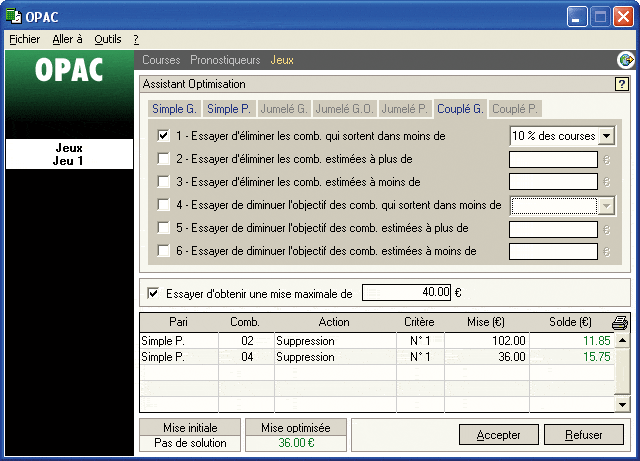The image size is (640, 461).
Task: Toggle the maximum stake "mise maximale" checkbox
Action: point(153,293)
